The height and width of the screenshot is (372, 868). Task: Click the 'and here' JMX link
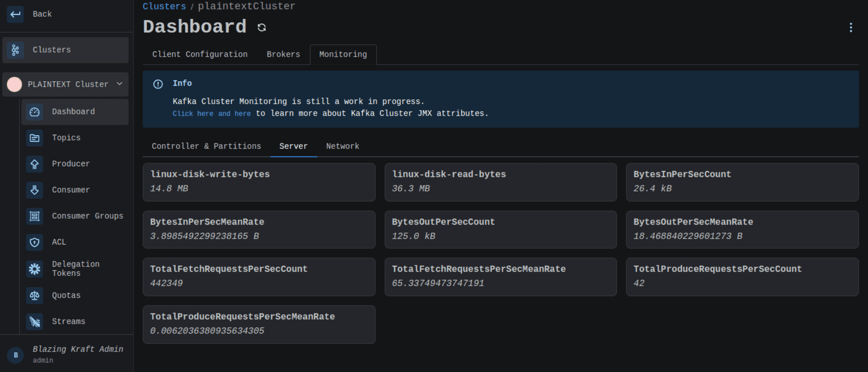point(234,113)
